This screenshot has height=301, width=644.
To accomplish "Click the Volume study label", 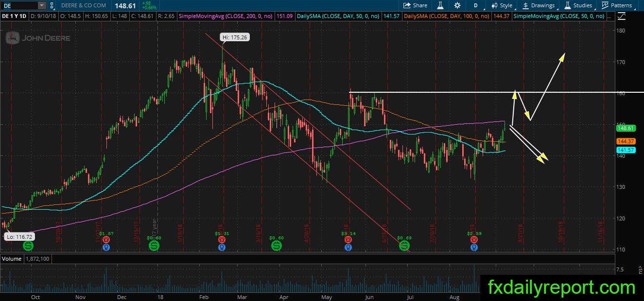I will pos(11,259).
